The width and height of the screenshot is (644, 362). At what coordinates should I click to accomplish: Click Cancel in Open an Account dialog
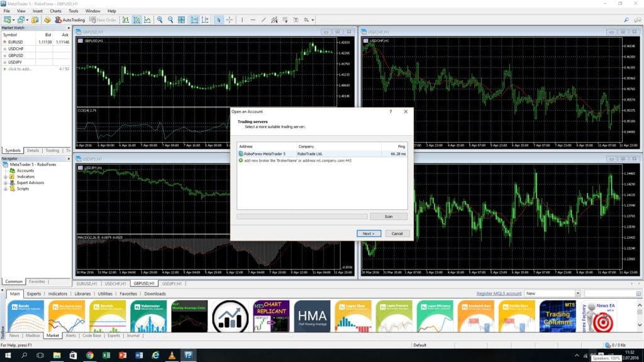point(397,234)
